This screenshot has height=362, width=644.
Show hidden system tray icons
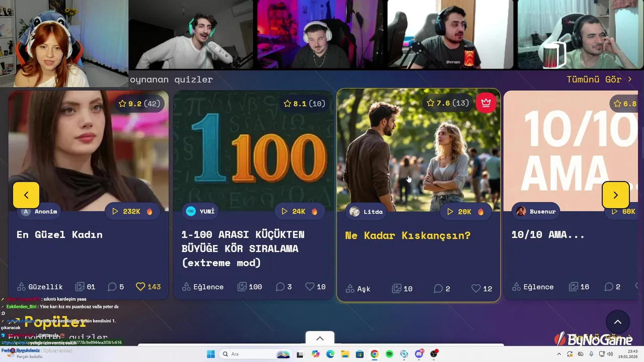558,354
